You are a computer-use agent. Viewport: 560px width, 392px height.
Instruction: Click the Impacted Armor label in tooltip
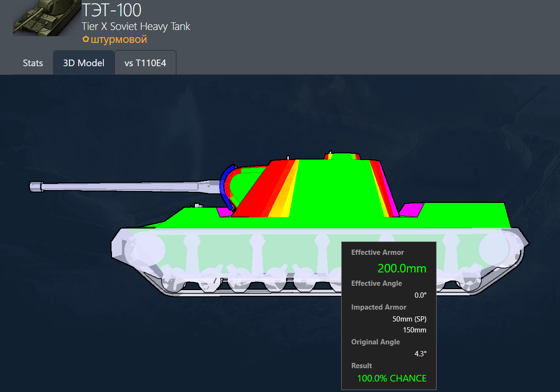(378, 307)
